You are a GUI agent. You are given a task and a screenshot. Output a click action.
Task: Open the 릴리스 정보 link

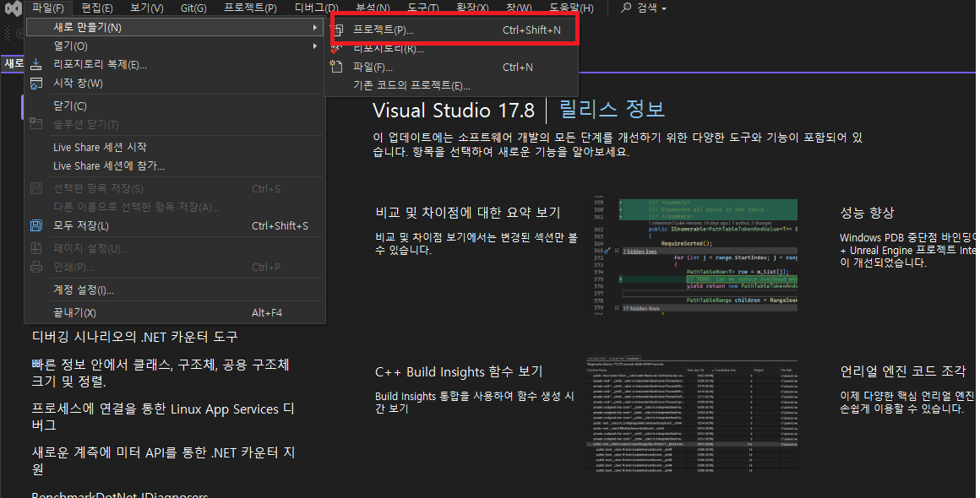point(612,109)
